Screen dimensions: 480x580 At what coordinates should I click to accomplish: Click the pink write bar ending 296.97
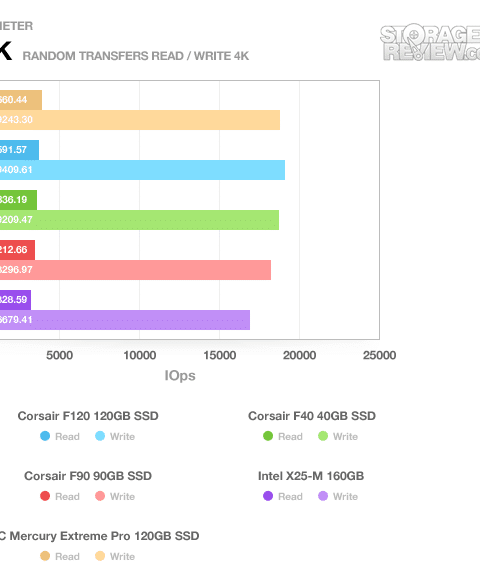(x=135, y=270)
